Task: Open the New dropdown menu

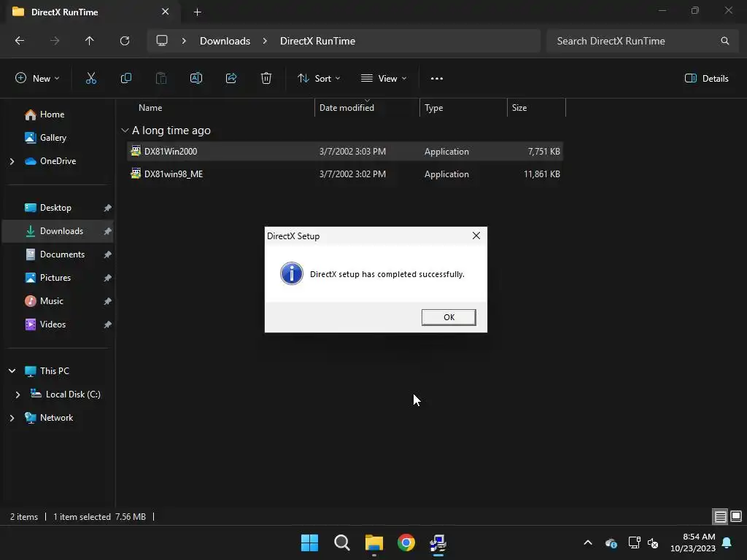Action: click(x=38, y=79)
